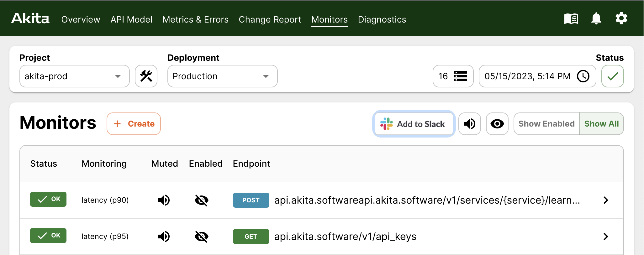The image size is (644, 255).
Task: Click the Add to Slack button
Action: [x=414, y=124]
